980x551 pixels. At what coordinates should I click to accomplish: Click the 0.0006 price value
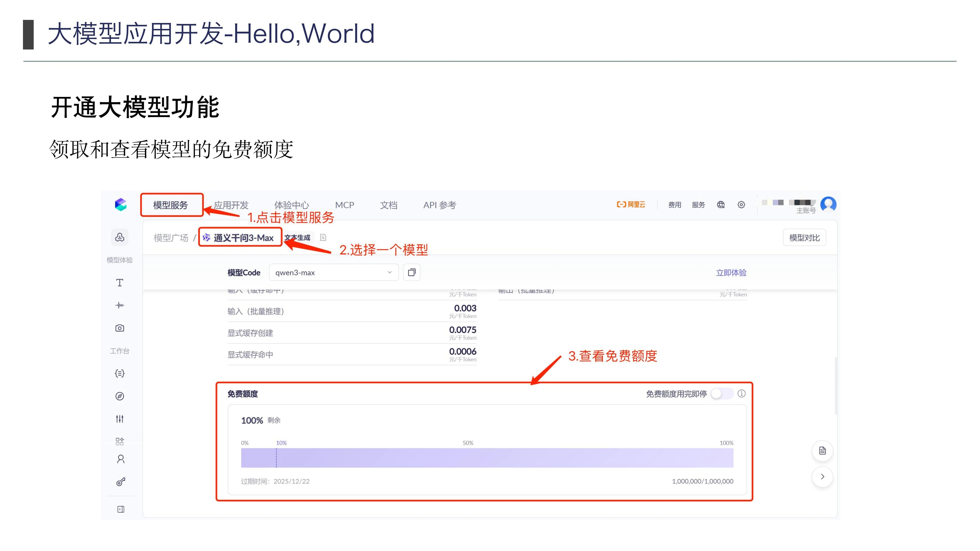(463, 351)
